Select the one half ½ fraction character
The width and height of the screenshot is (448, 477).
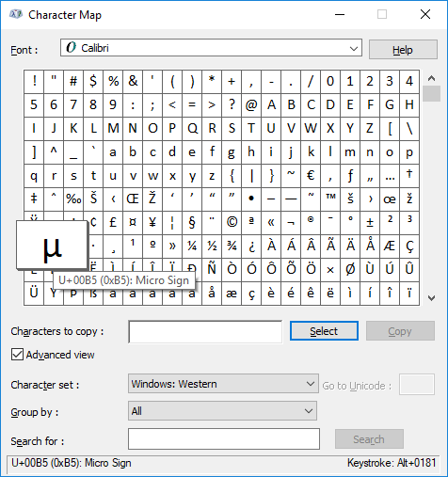tap(212, 246)
